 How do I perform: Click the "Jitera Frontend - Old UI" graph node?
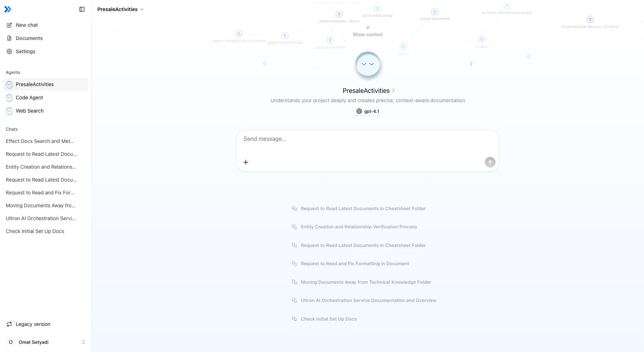339,14
